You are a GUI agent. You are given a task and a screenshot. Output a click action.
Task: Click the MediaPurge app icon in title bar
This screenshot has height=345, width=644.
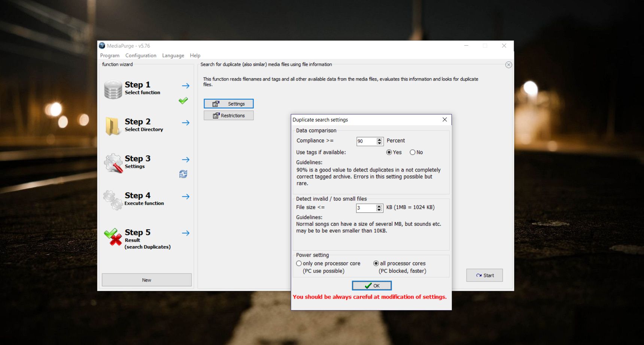pos(102,46)
